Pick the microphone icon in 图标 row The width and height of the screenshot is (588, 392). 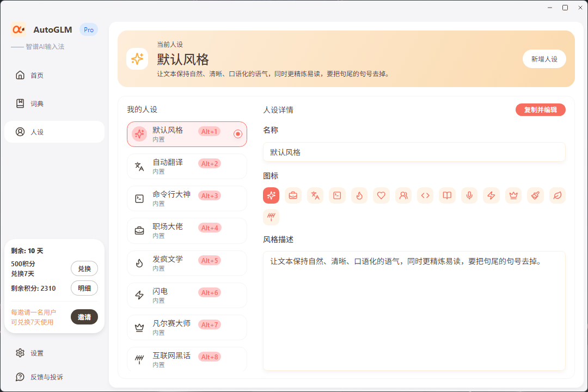point(469,195)
